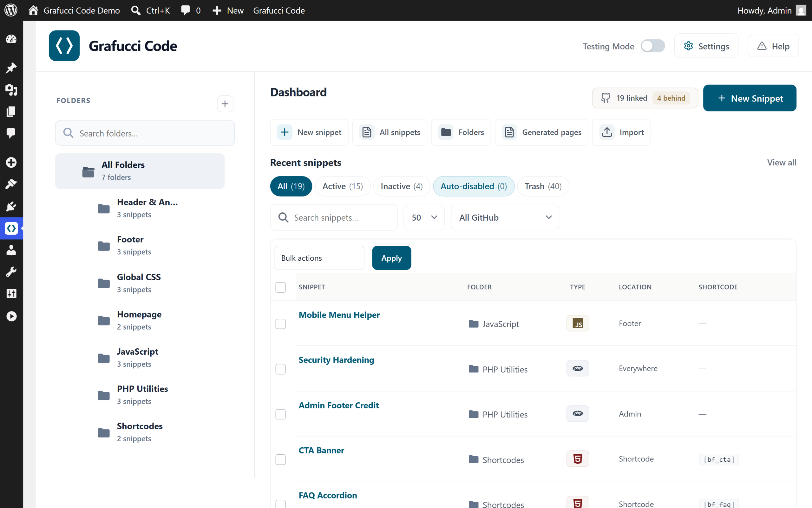Open the 50 per-page dropdown
Image resolution: width=812 pixels, height=508 pixels.
pyautogui.click(x=424, y=217)
